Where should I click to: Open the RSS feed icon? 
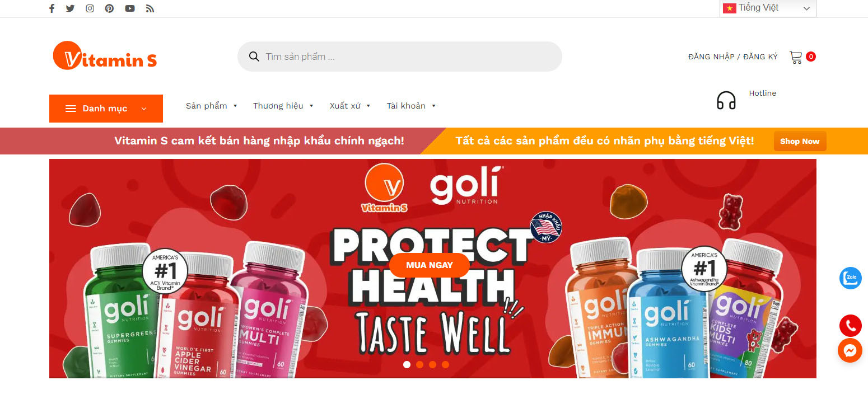tap(150, 8)
